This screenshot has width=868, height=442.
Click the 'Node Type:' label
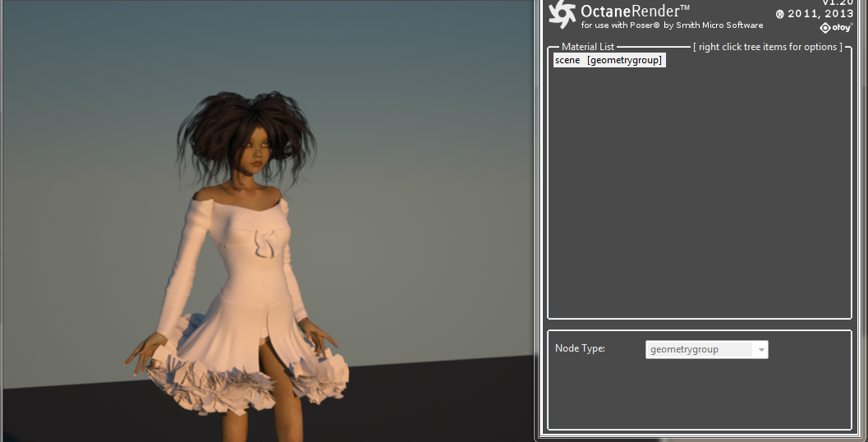(x=580, y=348)
